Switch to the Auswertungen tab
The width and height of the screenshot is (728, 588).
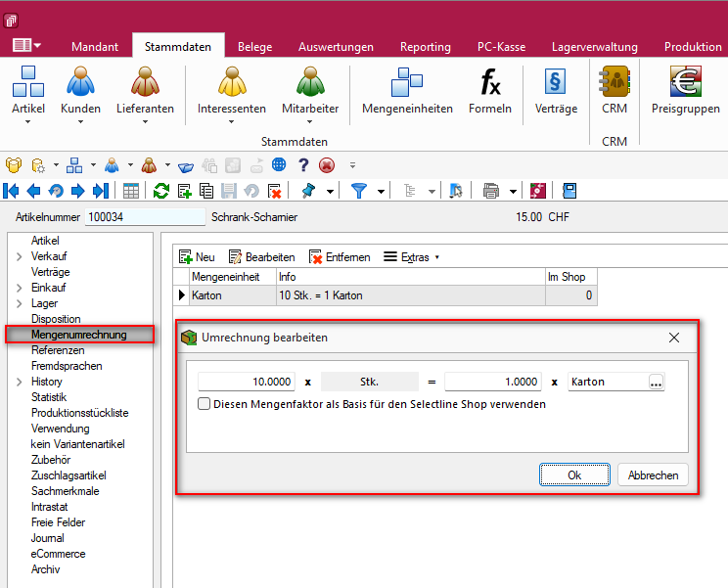(336, 47)
